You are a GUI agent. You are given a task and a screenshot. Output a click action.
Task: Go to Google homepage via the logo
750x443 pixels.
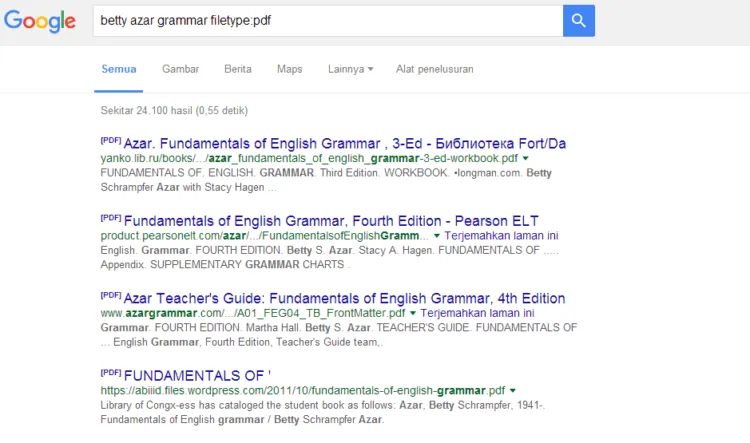point(40,21)
